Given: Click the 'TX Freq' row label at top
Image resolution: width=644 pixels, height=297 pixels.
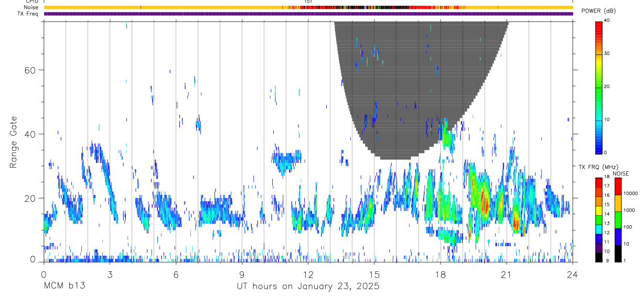Looking at the screenshot, I should (x=28, y=14).
